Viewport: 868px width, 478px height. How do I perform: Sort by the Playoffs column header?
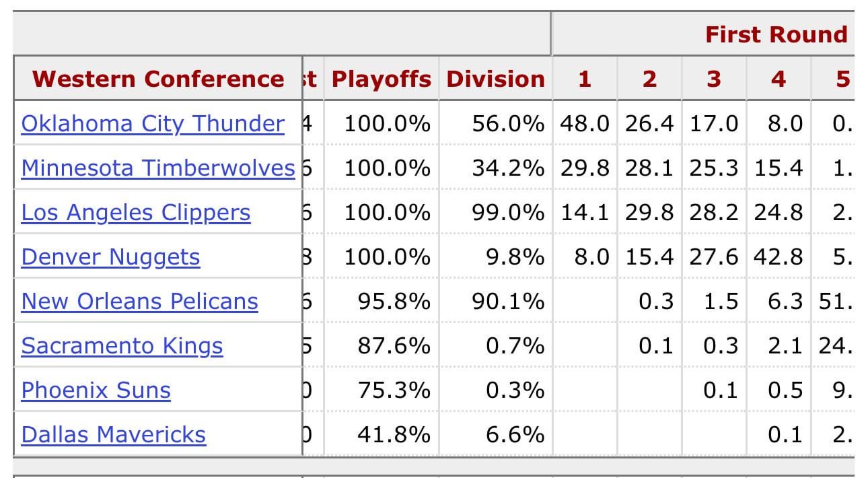point(381,79)
